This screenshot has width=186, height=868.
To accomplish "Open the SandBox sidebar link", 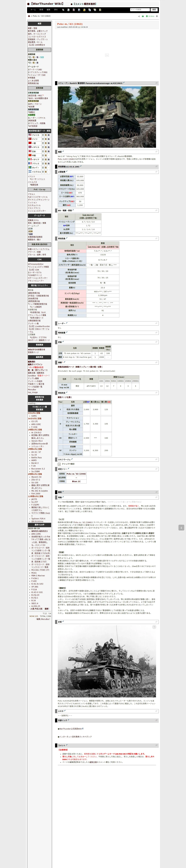I will click(x=32, y=375).
